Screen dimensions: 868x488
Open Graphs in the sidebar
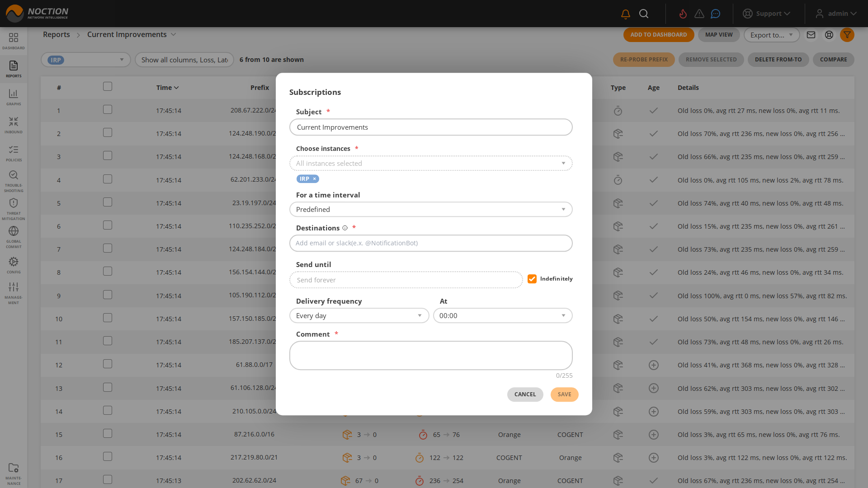(14, 97)
